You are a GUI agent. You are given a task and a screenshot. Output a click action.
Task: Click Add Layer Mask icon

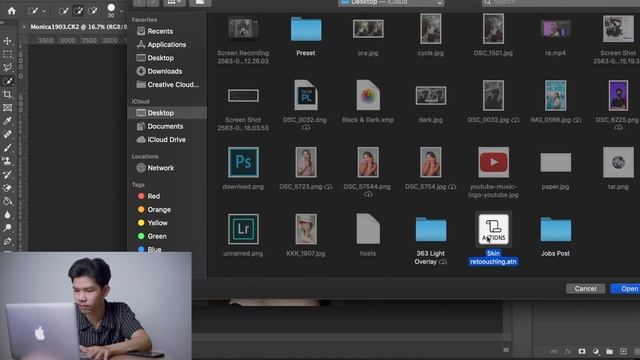(582, 351)
